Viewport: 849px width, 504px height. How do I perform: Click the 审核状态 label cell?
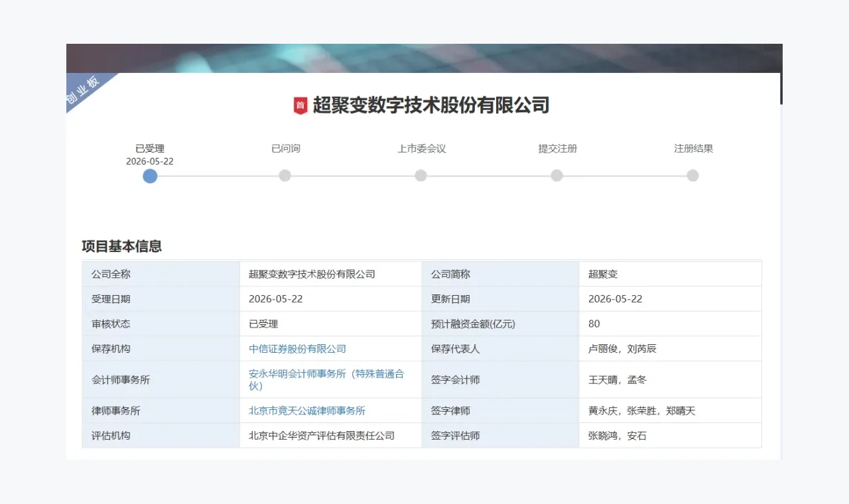(161, 324)
